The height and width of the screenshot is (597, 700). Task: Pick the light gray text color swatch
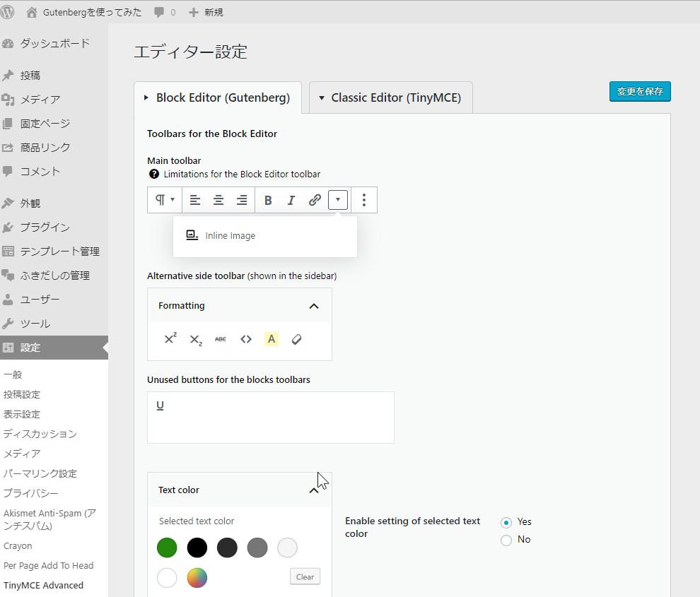pos(287,548)
